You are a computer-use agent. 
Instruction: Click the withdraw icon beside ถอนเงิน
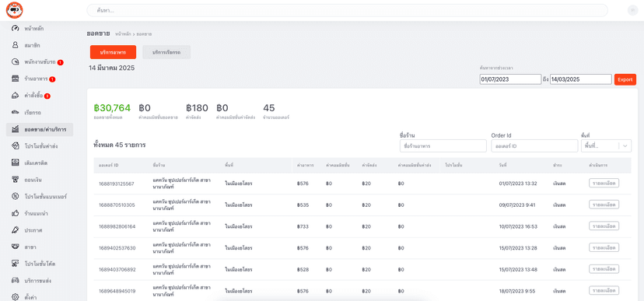point(16,180)
